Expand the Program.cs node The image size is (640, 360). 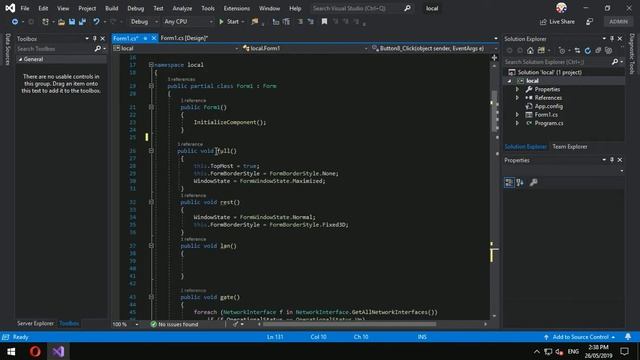517,123
